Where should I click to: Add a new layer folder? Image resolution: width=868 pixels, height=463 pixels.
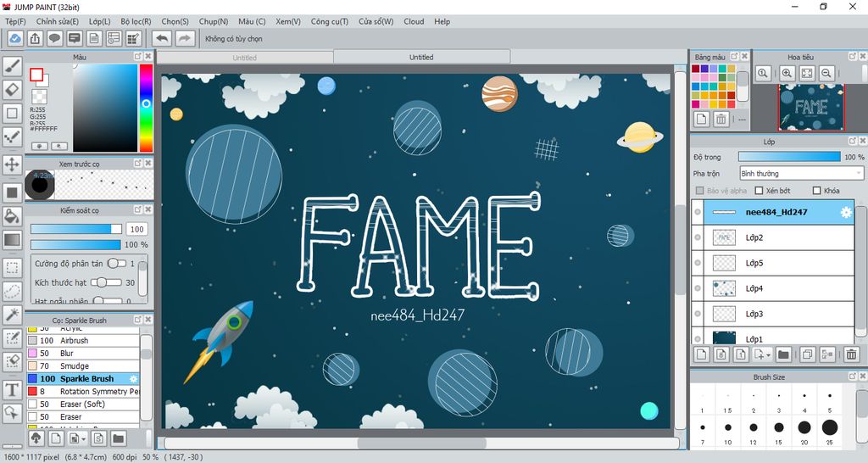click(782, 354)
